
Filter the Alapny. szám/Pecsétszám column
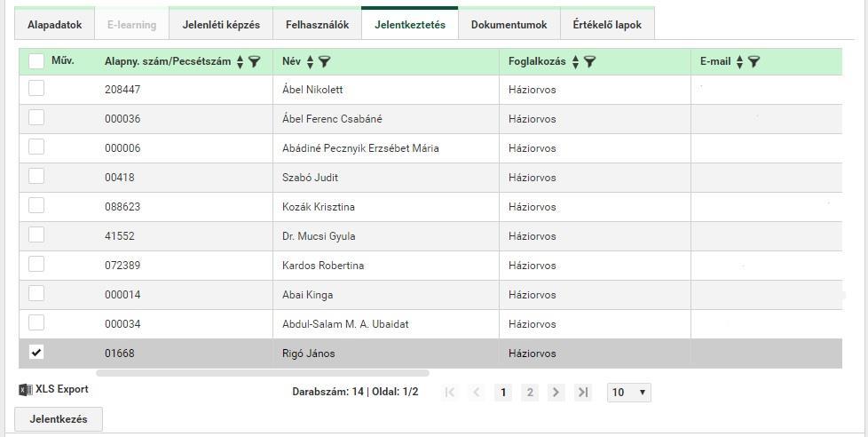254,61
